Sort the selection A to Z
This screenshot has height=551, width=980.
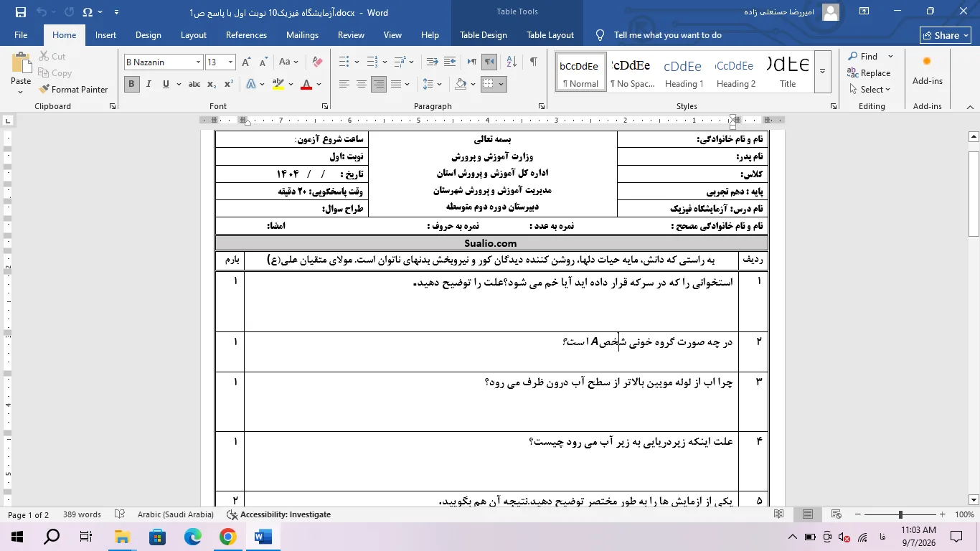(512, 62)
